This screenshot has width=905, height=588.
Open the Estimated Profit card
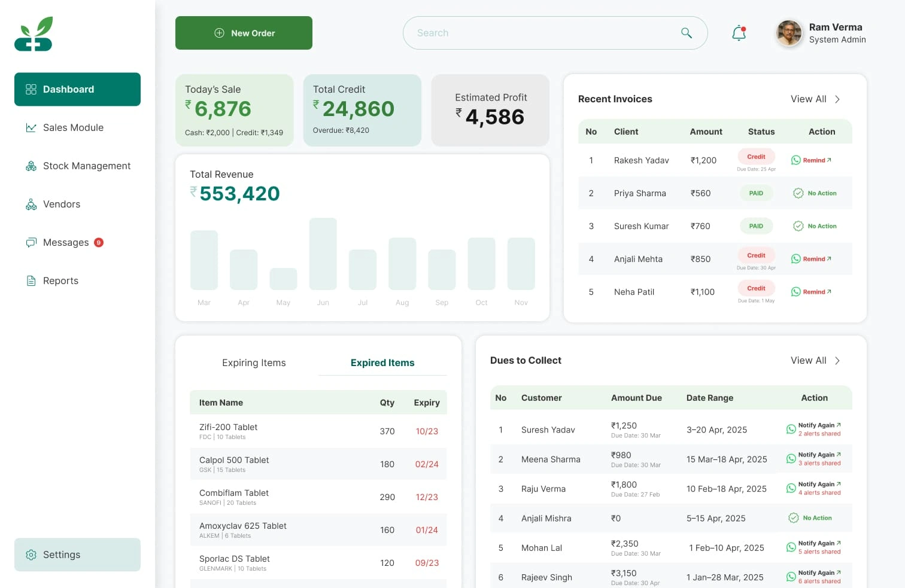[x=490, y=110]
